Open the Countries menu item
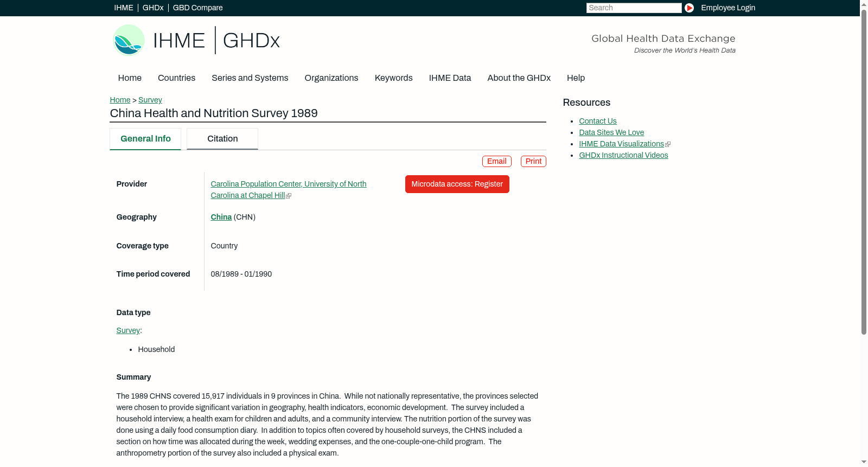 pyautogui.click(x=176, y=78)
